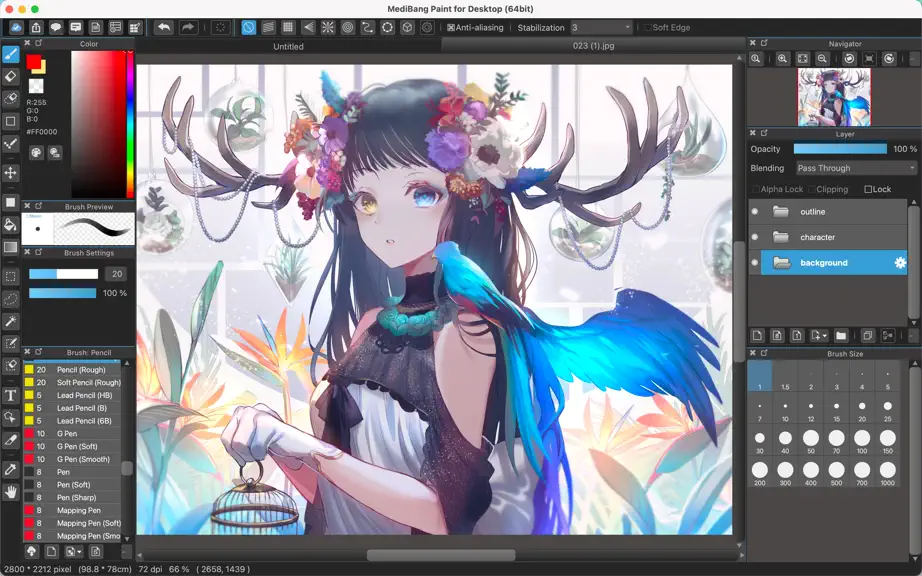Screen dimensions: 922x576
Task: Choose brush size 1000 preset
Action: point(887,473)
